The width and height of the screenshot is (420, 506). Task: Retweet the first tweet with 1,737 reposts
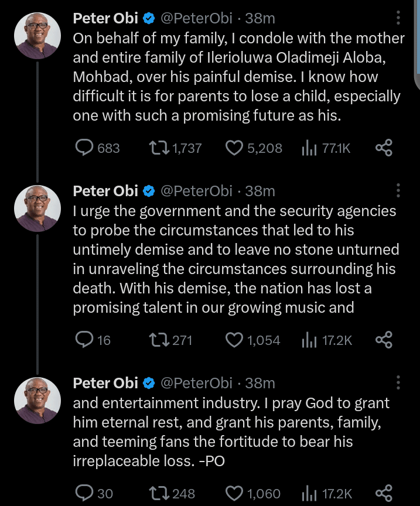click(x=159, y=148)
